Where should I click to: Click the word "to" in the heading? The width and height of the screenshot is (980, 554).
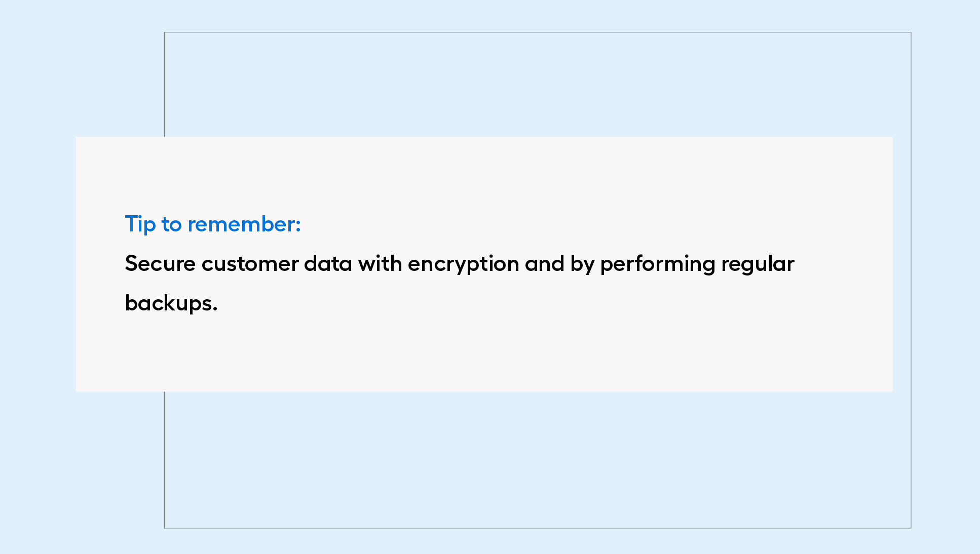(x=172, y=224)
